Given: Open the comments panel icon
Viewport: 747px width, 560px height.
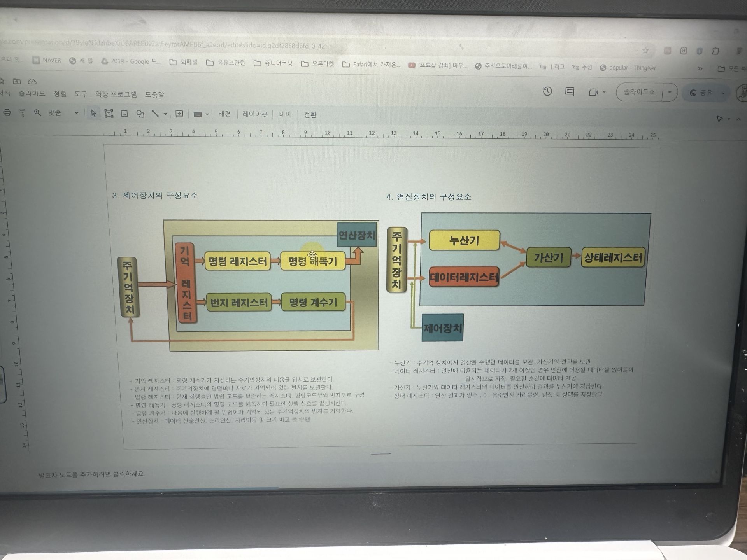Looking at the screenshot, I should [570, 92].
